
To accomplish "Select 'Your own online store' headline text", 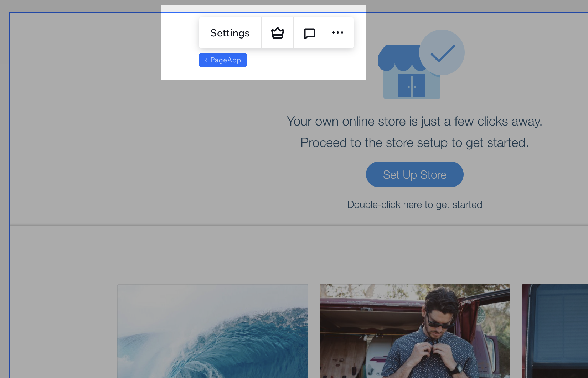I will pos(414,121).
